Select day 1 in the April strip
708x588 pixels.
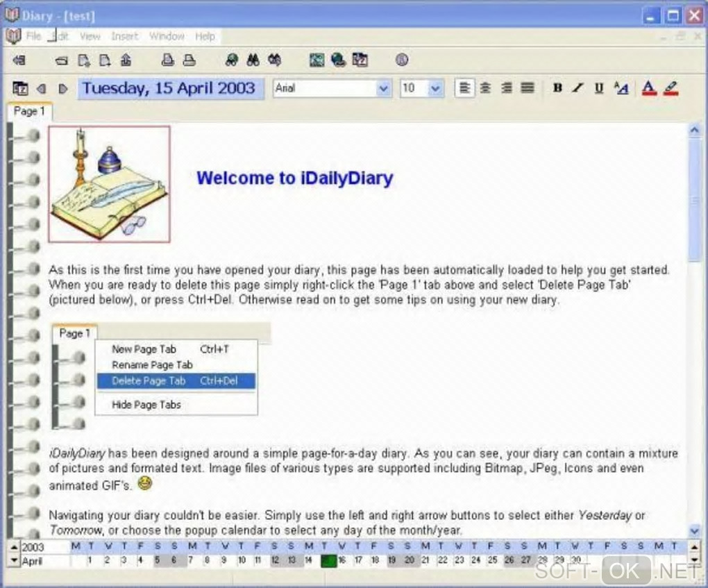click(x=90, y=560)
